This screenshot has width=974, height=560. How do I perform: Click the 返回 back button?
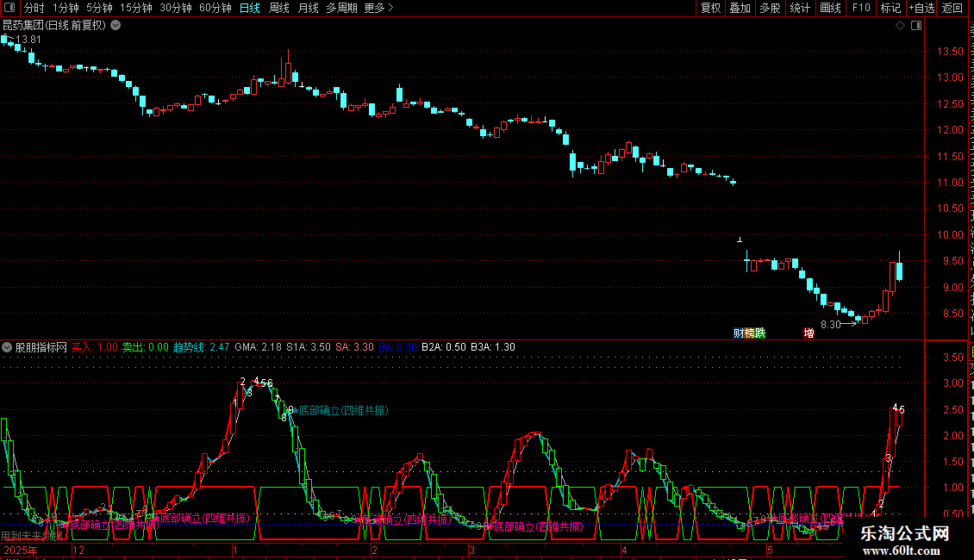click(x=952, y=8)
